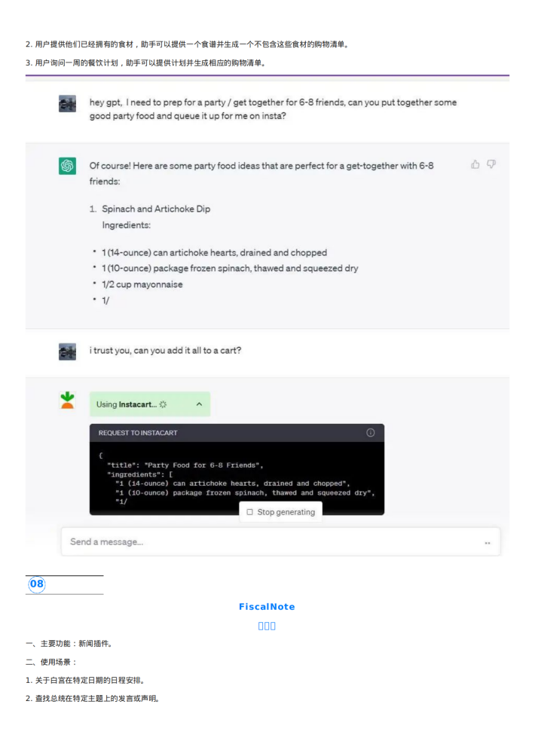Click the Instacart carrot icon

click(68, 400)
